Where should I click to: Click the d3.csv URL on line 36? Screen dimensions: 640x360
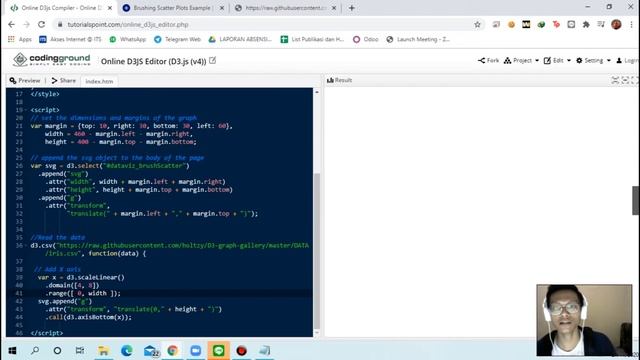click(183, 246)
